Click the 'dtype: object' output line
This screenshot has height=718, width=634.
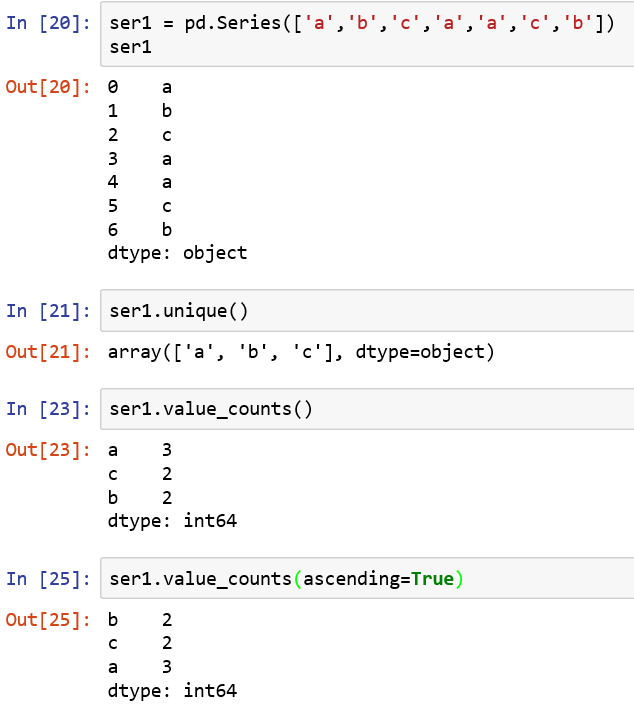(178, 253)
